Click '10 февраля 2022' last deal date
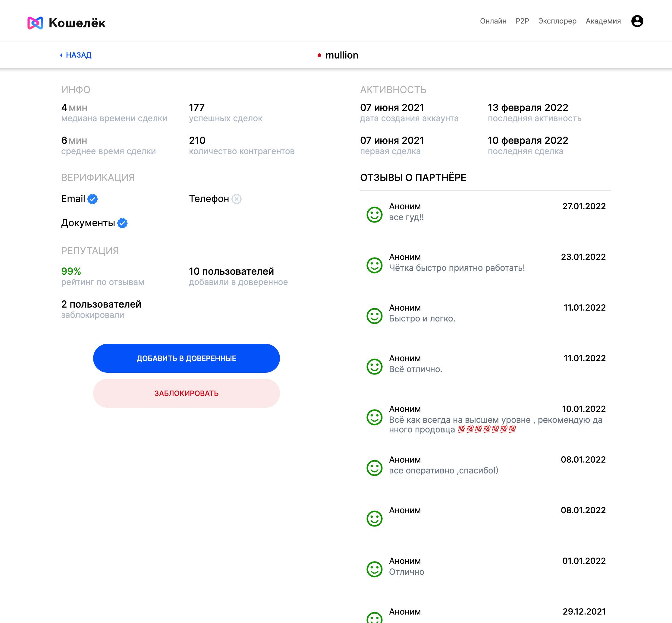 [528, 140]
